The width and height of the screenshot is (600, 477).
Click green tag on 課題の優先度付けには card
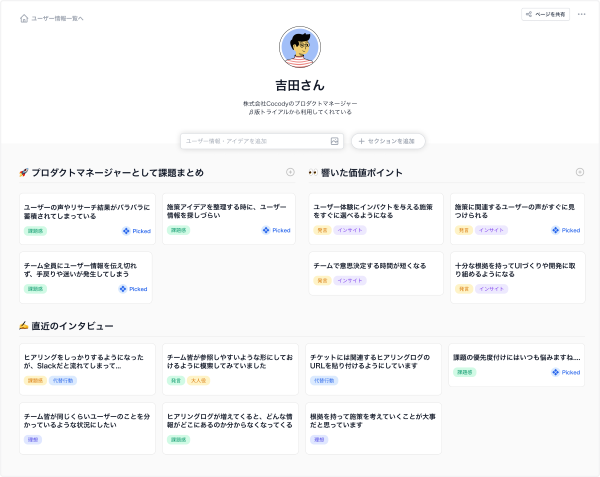point(465,372)
